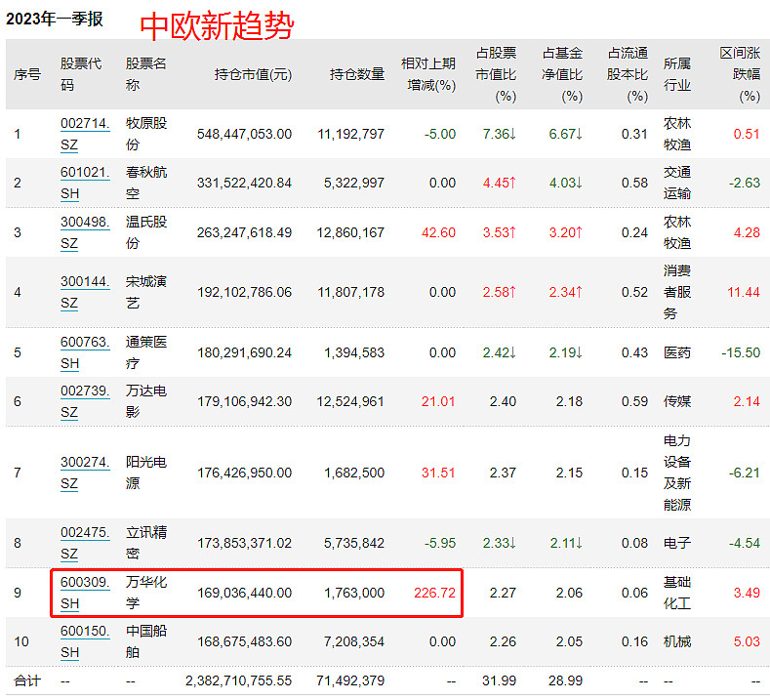The image size is (770, 700).
Task: Open stock code link 002475.SZ
Action: coord(85,543)
